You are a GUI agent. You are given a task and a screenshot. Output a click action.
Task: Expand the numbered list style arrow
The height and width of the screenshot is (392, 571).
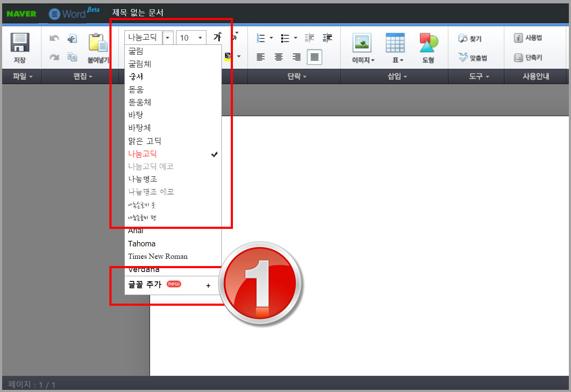click(271, 38)
